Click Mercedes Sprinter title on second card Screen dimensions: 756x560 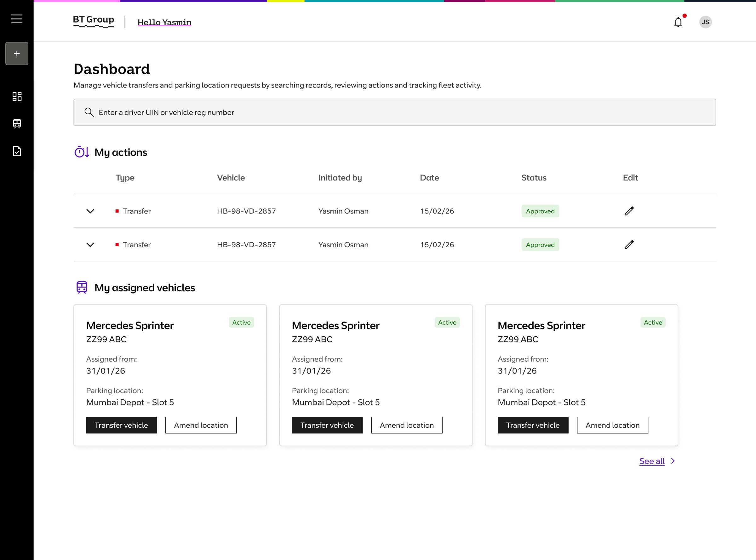[335, 325]
